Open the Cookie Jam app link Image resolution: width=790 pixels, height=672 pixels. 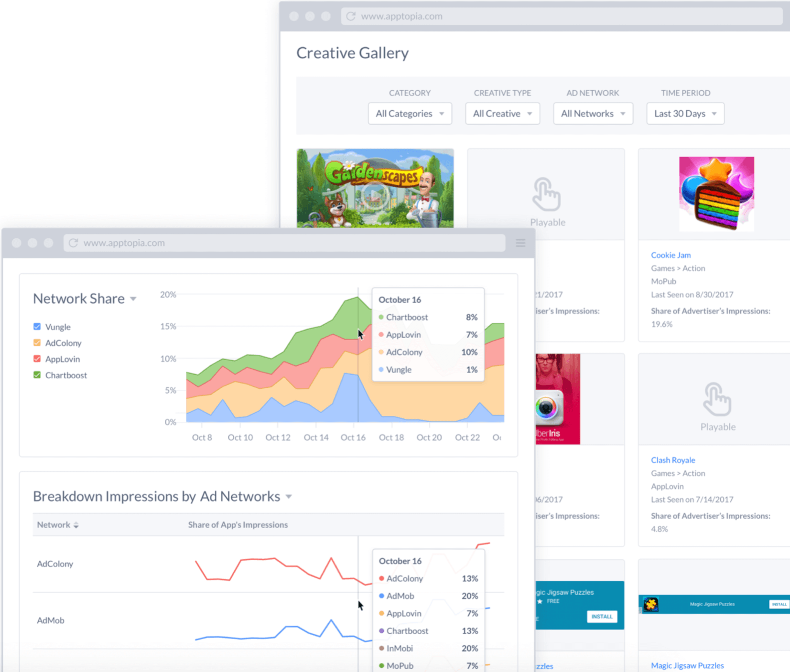671,255
